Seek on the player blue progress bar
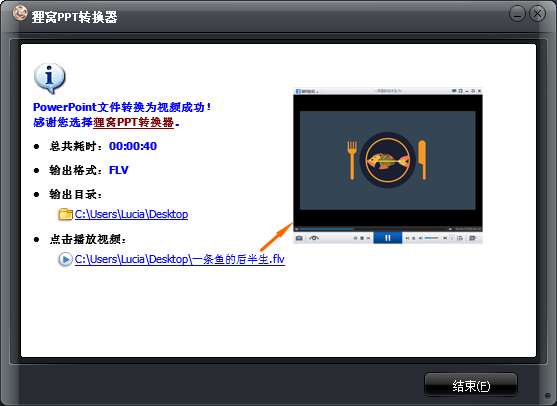The width and height of the screenshot is (557, 406). (327, 229)
